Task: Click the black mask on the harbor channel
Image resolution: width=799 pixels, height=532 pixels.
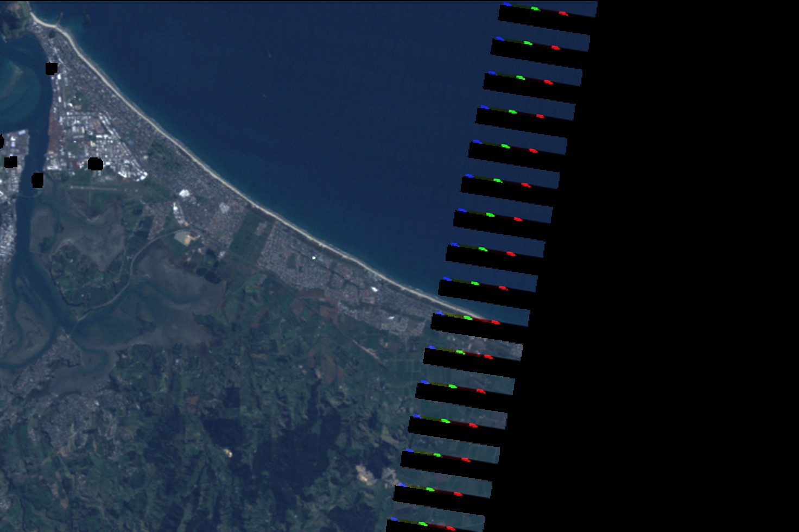Action: (x=37, y=180)
